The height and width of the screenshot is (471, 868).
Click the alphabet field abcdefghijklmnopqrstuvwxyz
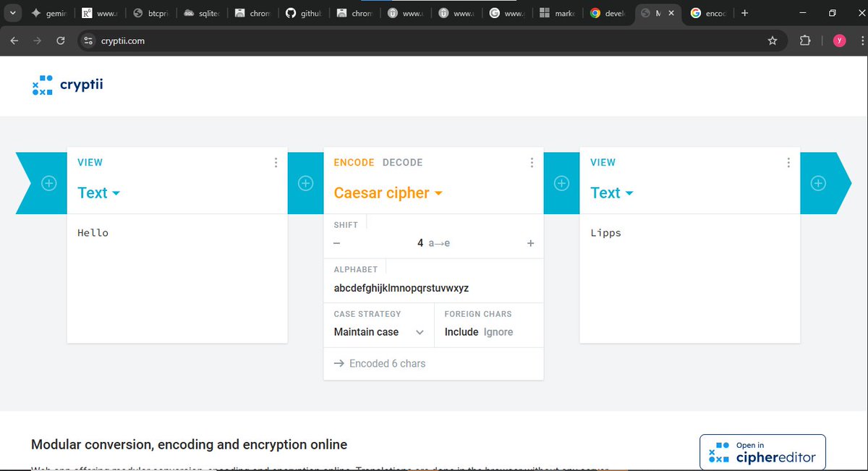click(433, 288)
